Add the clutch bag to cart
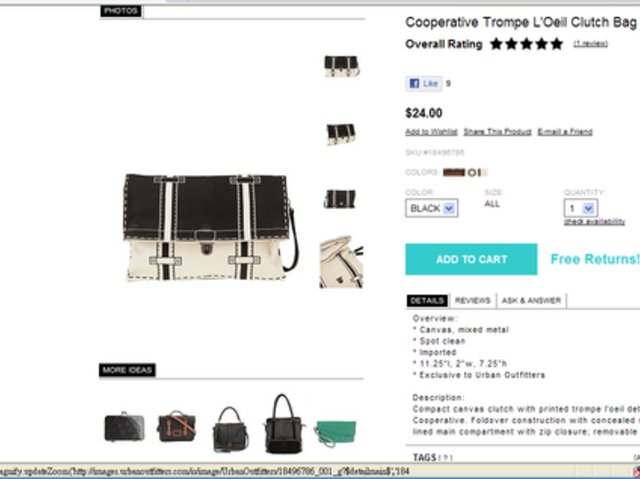This screenshot has width=640, height=479. click(x=471, y=259)
